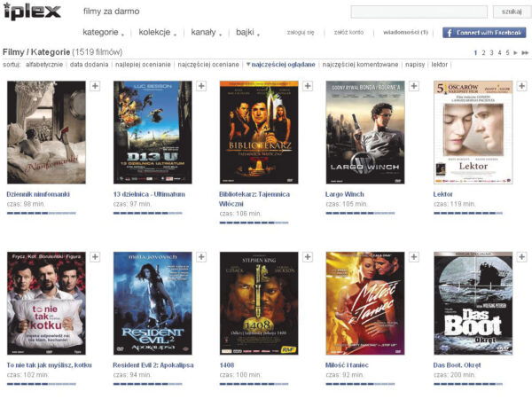Viewport: 532px width, 399px height.
Task: Click the szukaj search button
Action: (512, 12)
